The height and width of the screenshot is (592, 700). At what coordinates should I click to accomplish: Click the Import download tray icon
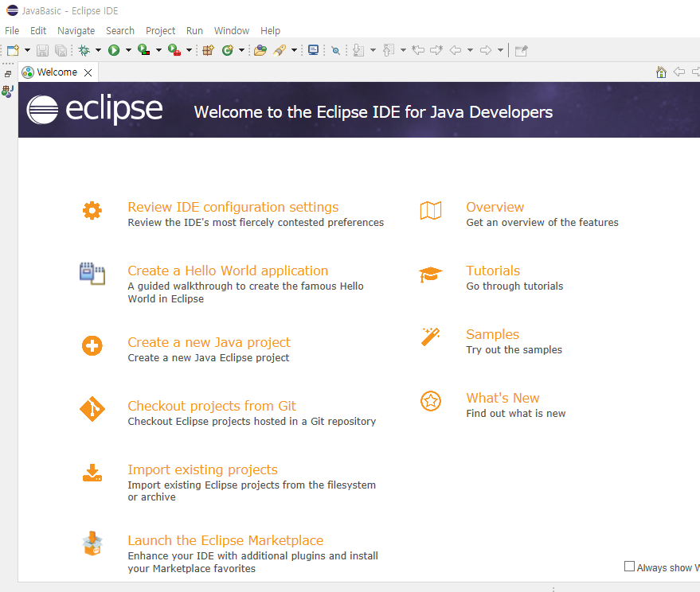(92, 473)
